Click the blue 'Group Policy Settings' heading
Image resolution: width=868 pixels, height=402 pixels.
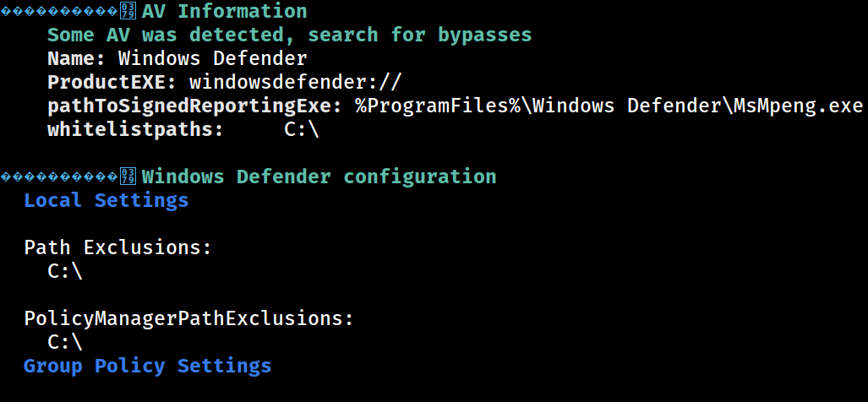[148, 366]
